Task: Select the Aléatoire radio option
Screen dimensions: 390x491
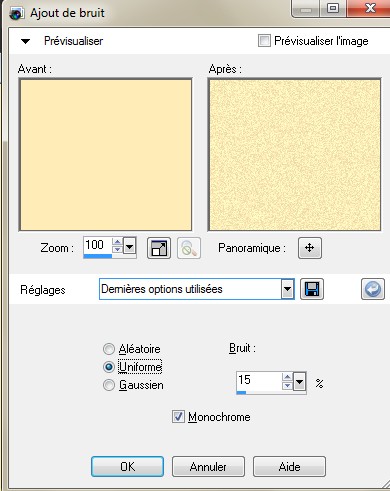Action: (x=109, y=349)
